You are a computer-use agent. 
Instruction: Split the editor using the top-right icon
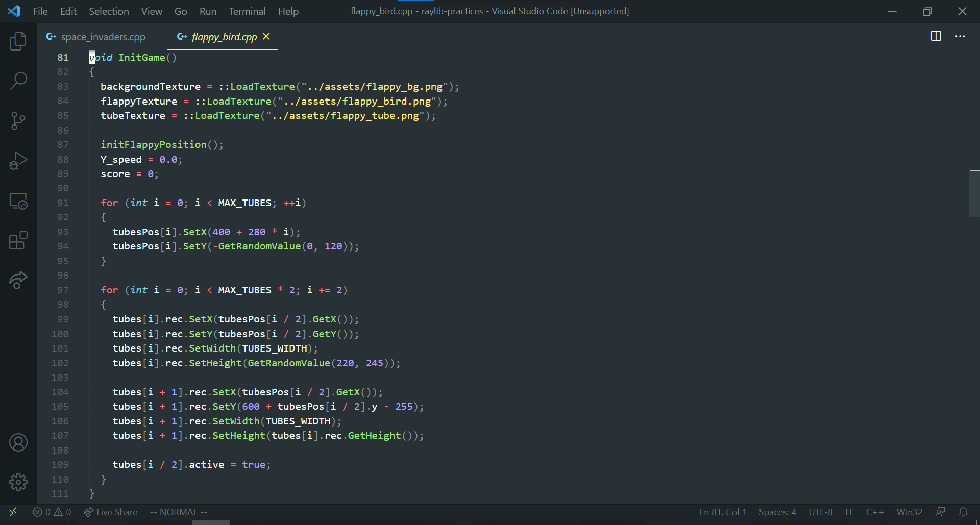(x=936, y=36)
